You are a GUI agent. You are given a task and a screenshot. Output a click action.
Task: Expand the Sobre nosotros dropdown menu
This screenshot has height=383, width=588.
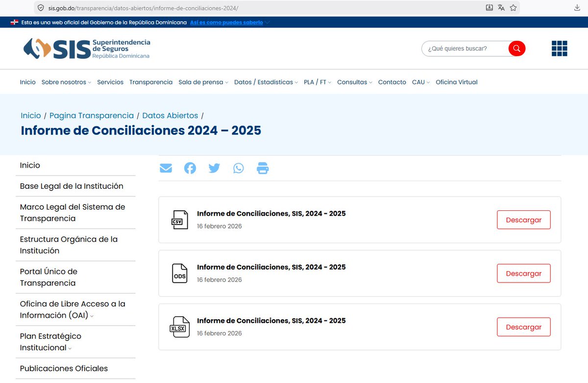pos(66,82)
